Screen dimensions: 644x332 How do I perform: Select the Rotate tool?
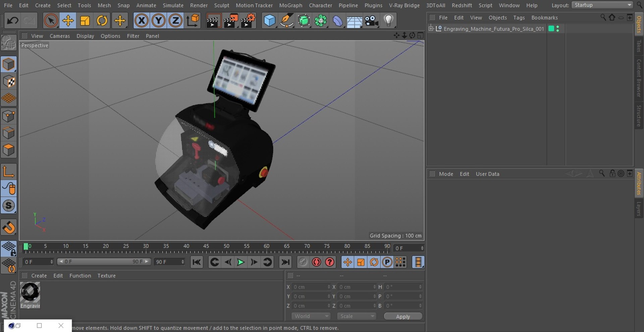102,21
